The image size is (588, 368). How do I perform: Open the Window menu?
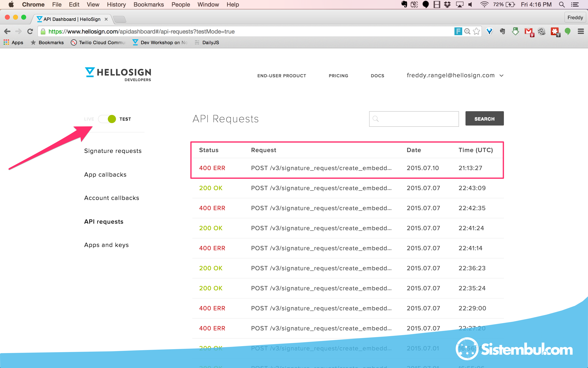(208, 4)
